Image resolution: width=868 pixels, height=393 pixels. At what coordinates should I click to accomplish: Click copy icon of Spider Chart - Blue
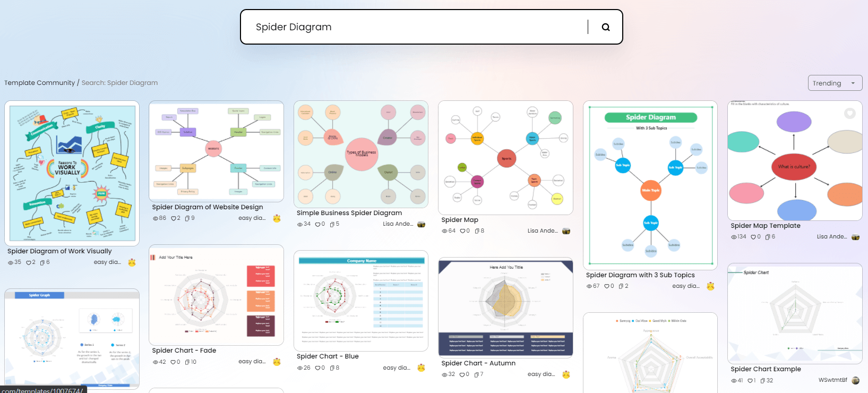(332, 368)
